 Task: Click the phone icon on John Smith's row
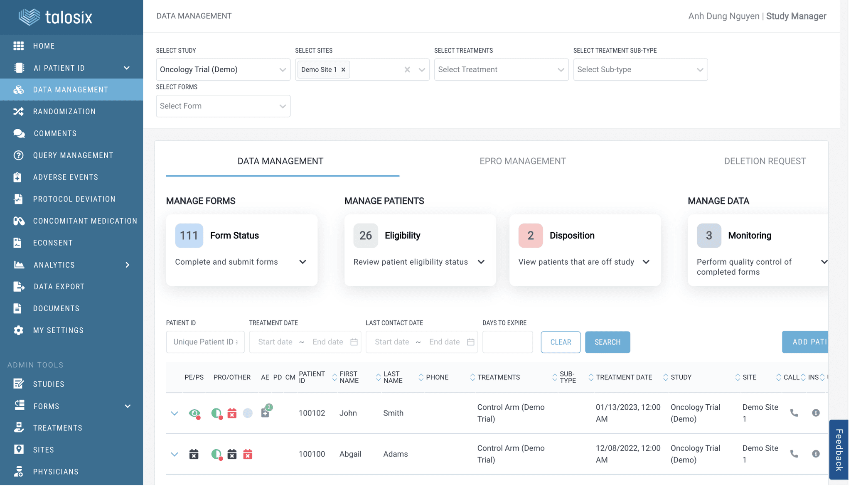[794, 413]
